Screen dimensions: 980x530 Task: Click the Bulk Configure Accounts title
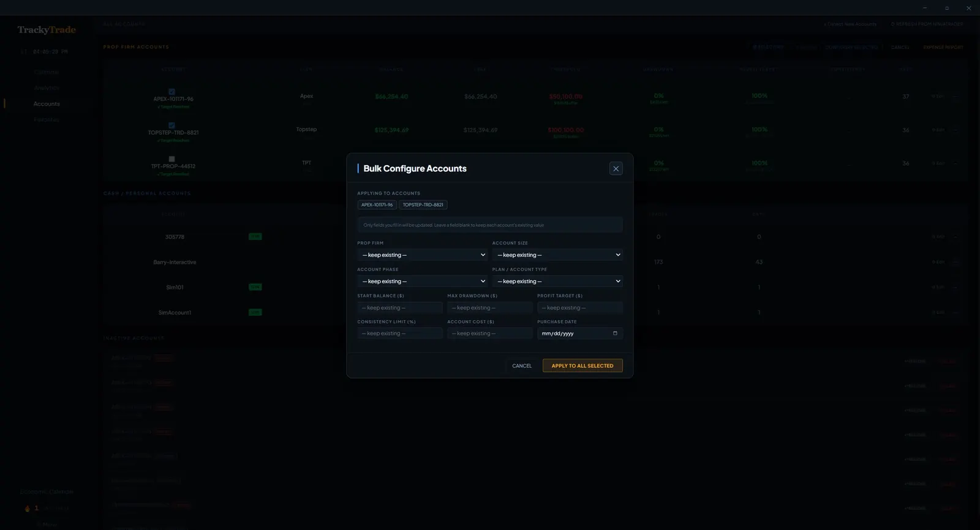click(415, 168)
